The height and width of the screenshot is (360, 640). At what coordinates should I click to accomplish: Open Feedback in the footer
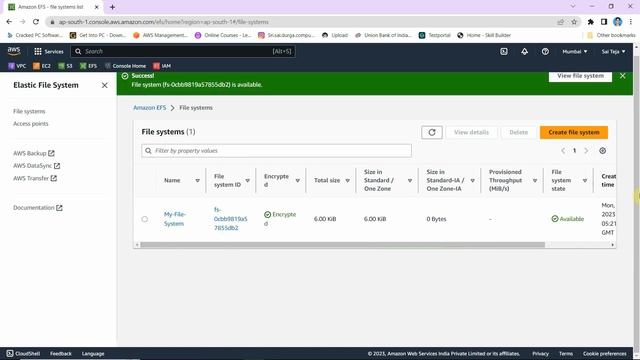click(61, 353)
